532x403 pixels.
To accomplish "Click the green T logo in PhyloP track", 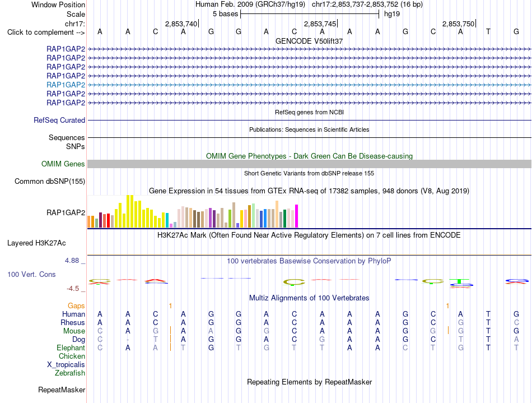I will (459, 281).
